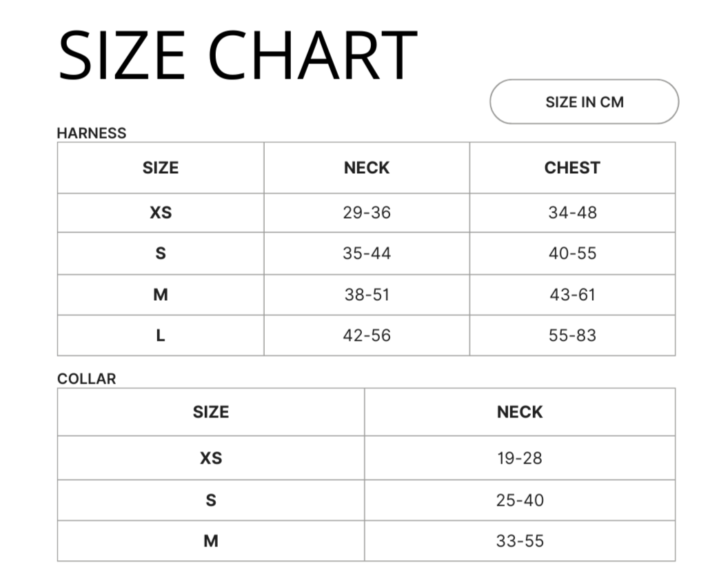Click collar M neck value 33-55
728x583 pixels.
[520, 541]
